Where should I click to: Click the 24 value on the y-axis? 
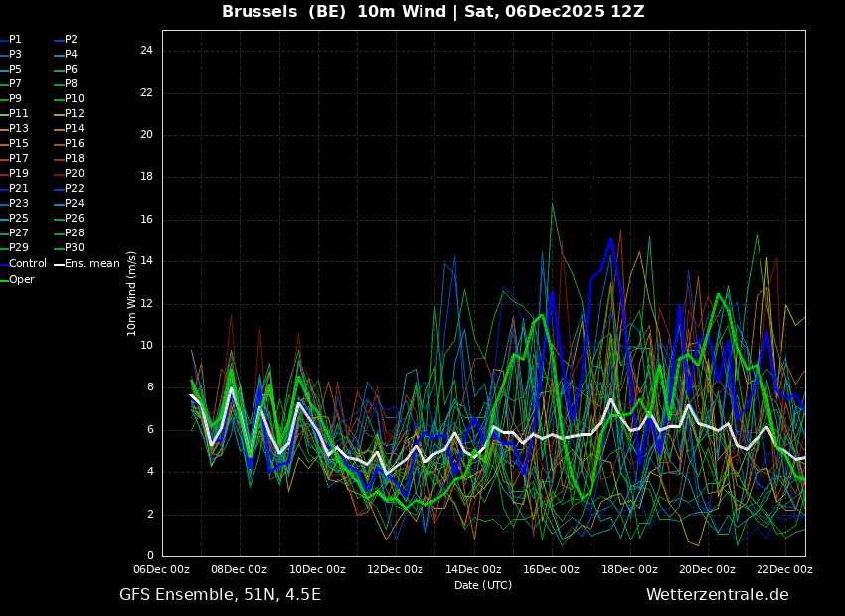(146, 51)
